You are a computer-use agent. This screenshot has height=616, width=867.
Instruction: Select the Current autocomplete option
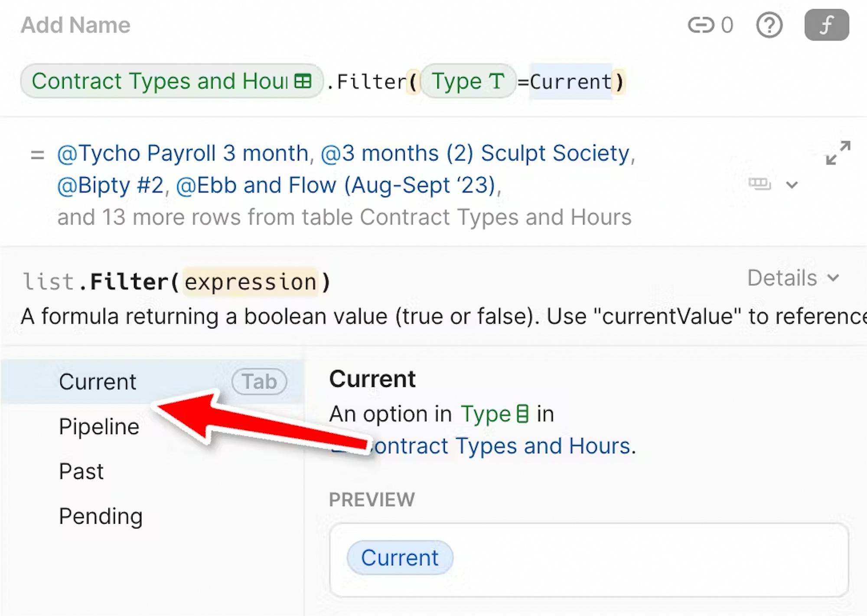(x=152, y=382)
